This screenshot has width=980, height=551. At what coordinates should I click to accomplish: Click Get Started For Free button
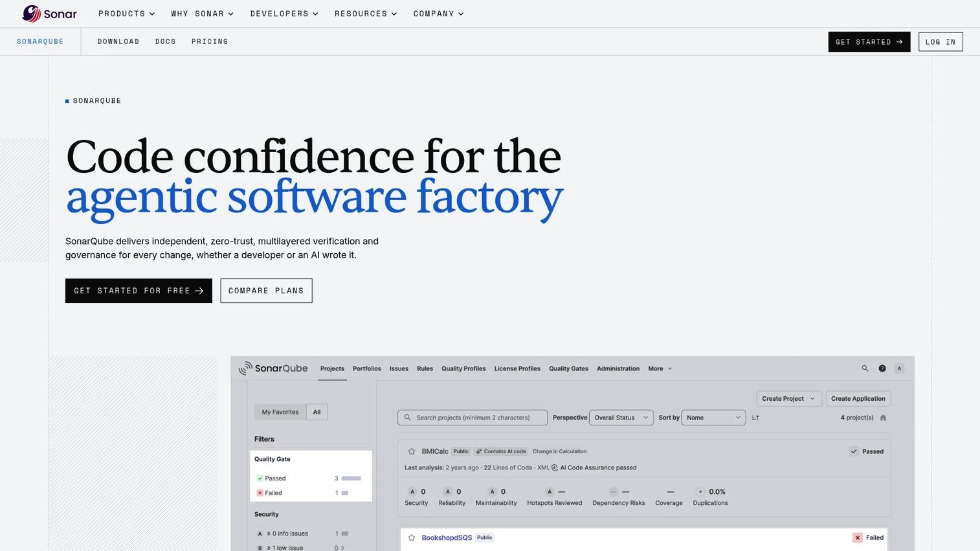tap(139, 291)
